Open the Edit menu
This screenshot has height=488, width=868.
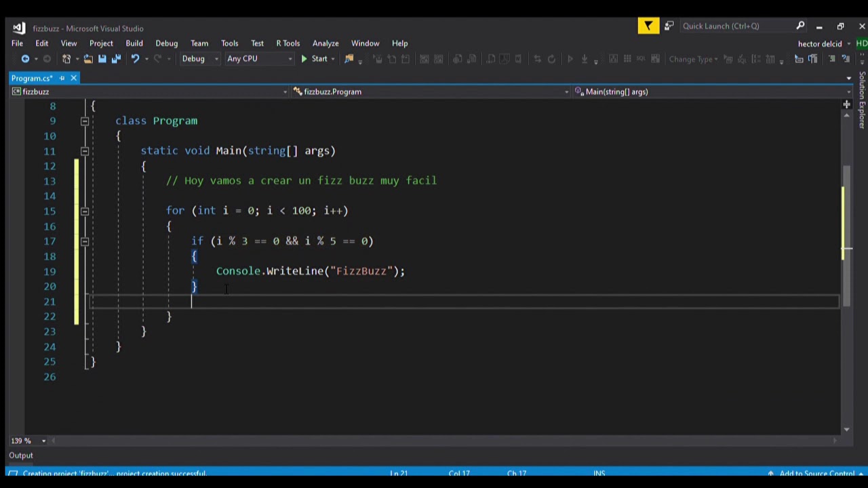41,43
